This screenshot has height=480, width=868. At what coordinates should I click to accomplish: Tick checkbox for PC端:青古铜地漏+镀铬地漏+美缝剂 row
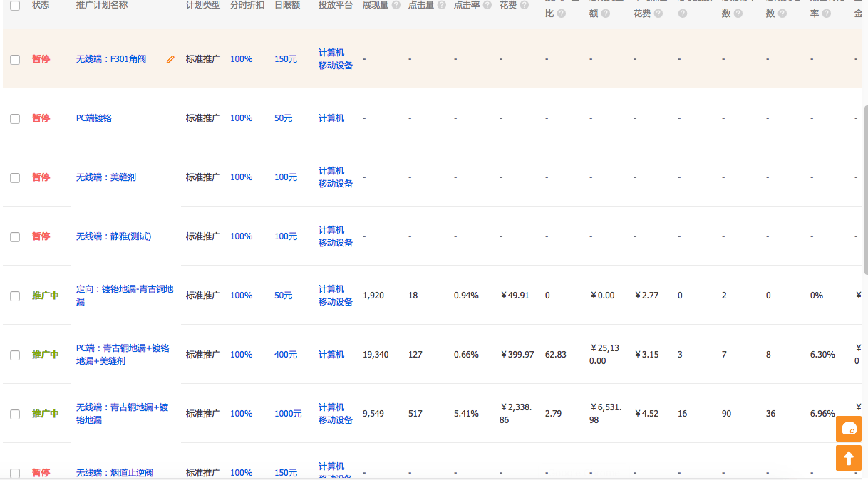tap(15, 355)
